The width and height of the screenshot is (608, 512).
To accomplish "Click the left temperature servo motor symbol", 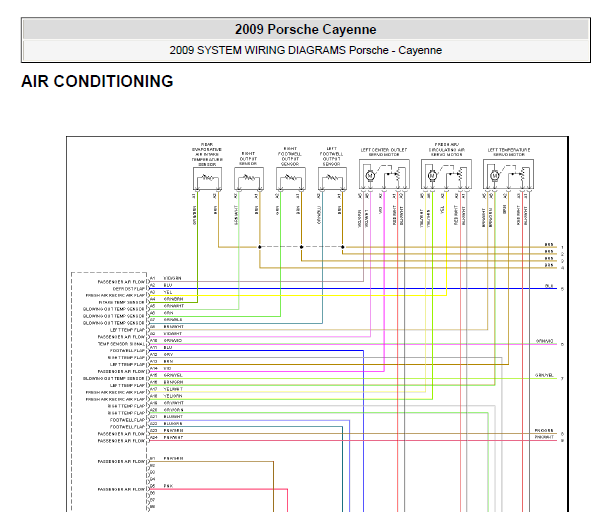I will click(x=508, y=174).
